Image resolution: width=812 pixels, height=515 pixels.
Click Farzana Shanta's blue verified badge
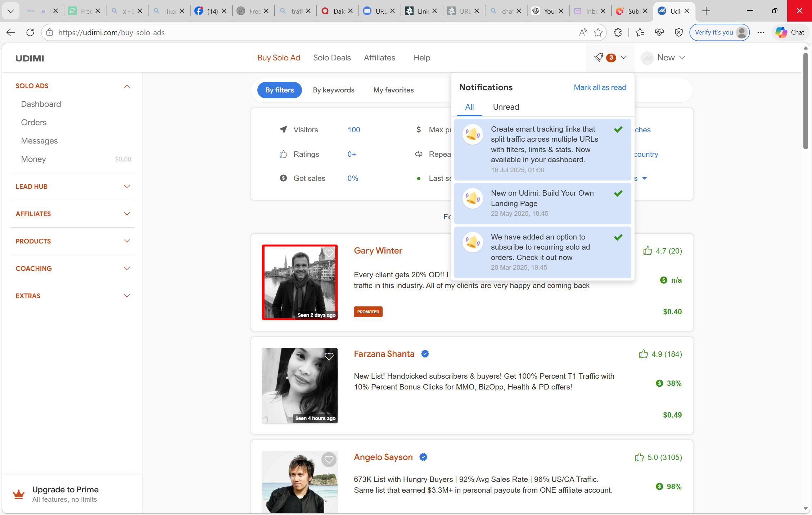[x=425, y=354]
